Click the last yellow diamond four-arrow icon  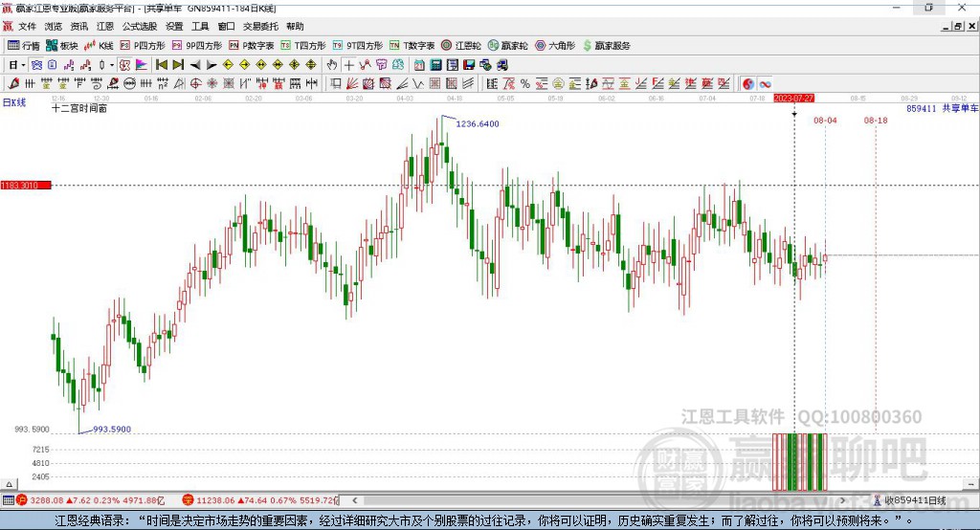pyautogui.click(x=311, y=65)
